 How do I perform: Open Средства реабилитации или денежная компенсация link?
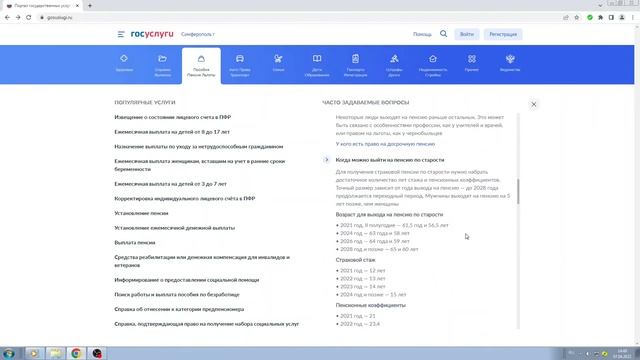coord(202,261)
